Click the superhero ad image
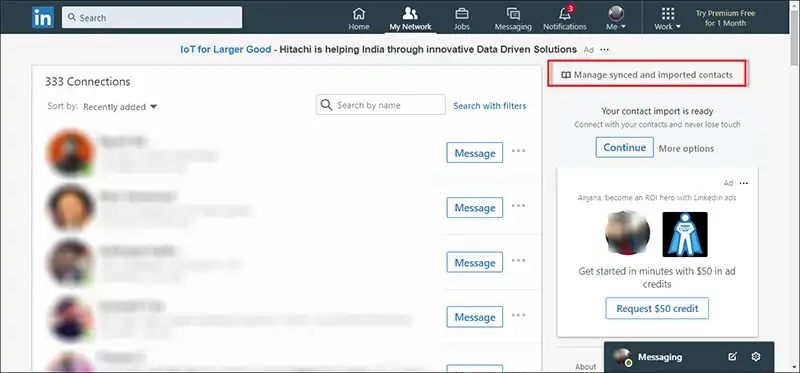 685,234
